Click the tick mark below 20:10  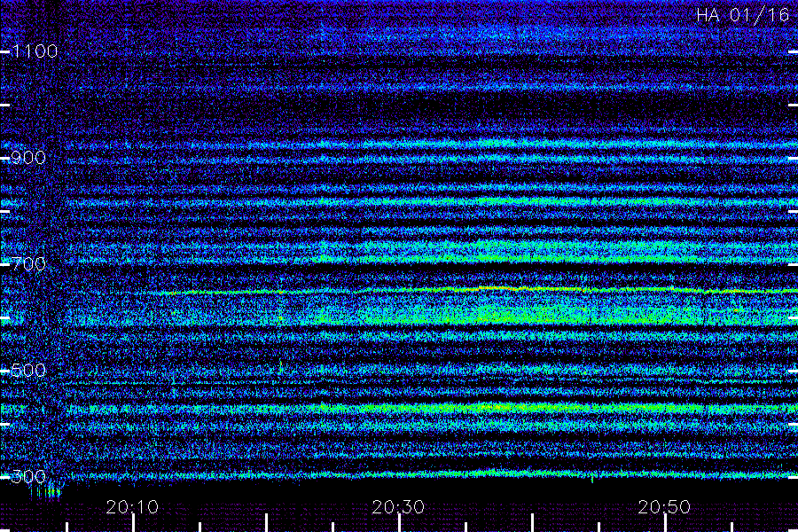(133, 523)
